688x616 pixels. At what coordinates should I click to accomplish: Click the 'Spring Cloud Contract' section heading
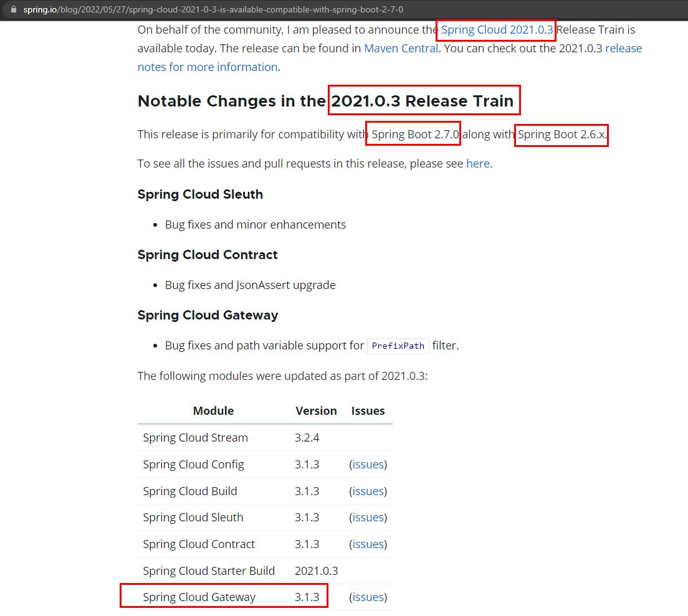208,255
